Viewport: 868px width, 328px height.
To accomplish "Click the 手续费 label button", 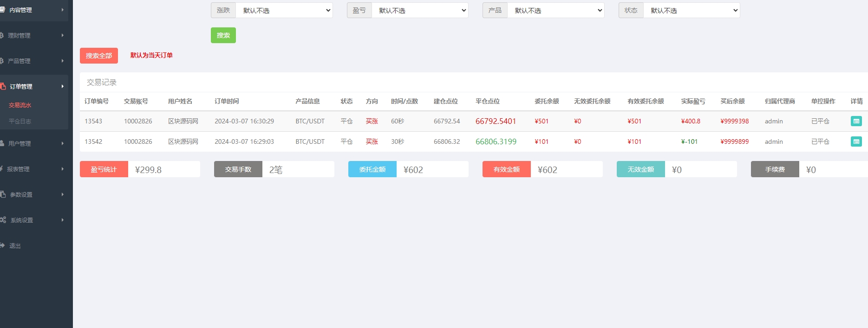I will [775, 169].
